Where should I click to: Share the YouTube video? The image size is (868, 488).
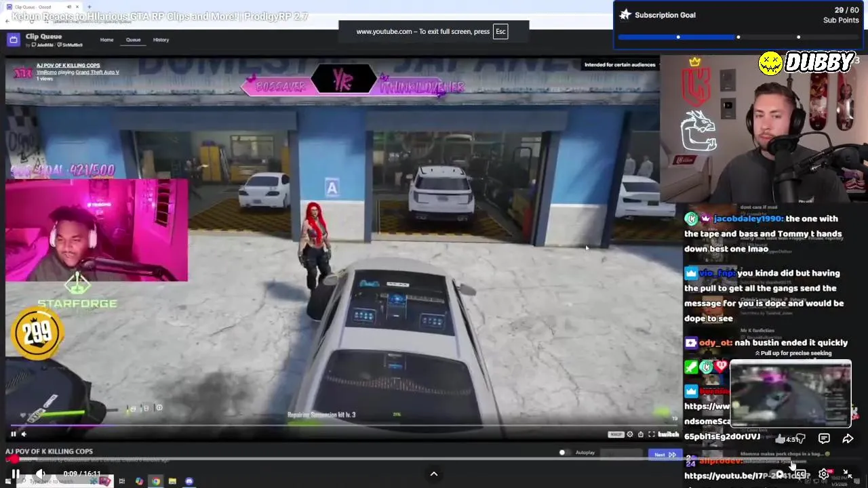pyautogui.click(x=848, y=439)
